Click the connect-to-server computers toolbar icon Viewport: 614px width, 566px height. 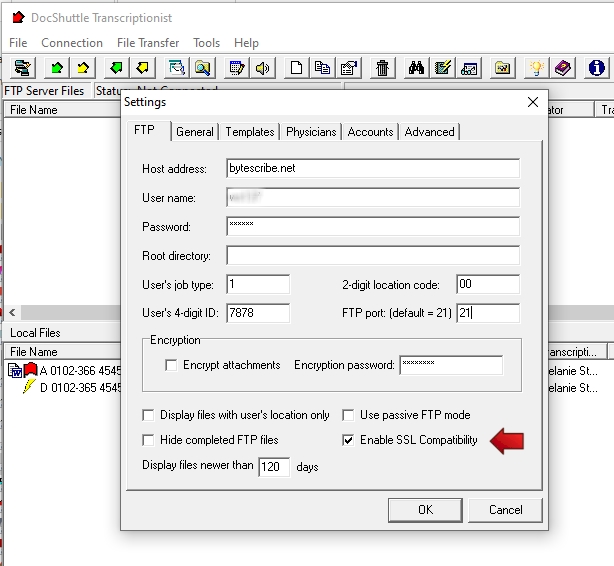tap(22, 68)
